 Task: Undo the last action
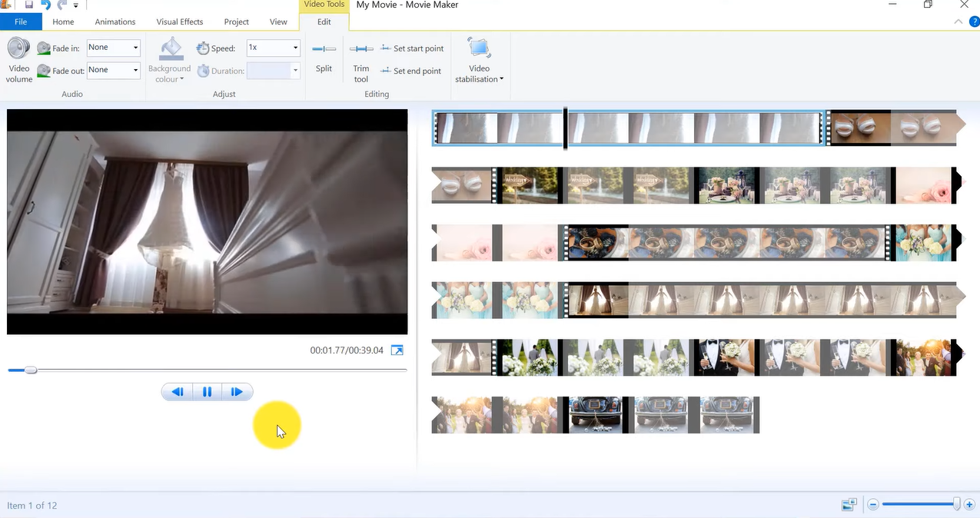48,5
